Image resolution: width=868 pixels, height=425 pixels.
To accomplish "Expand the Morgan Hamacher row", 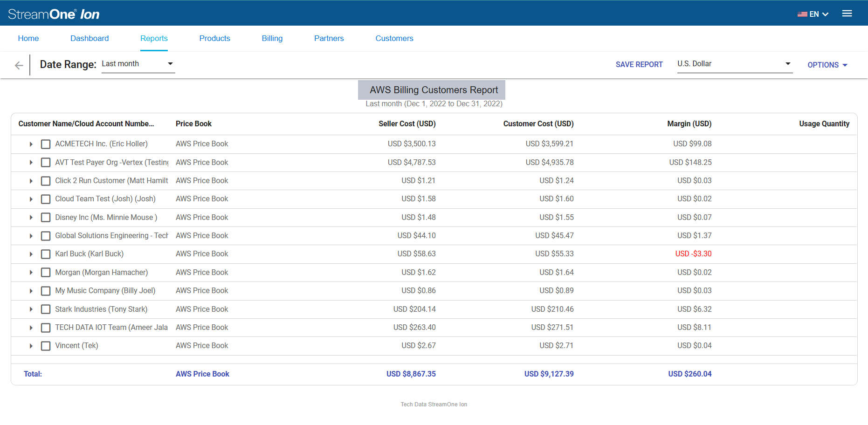I will click(x=31, y=273).
